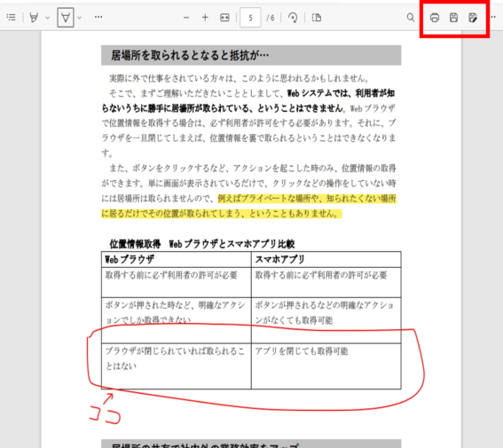Image resolution: width=503 pixels, height=448 pixels.
Task: Click the yellow highlighted sentence
Action: coord(248,206)
